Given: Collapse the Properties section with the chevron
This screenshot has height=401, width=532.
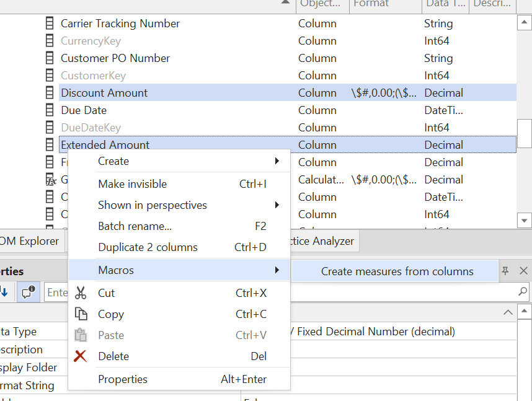Looking at the screenshot, I should click(x=508, y=312).
